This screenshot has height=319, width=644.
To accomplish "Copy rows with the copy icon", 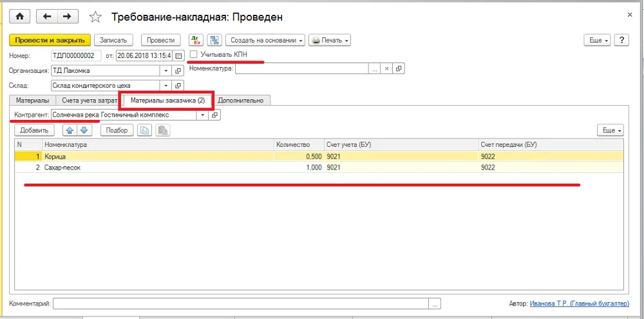I will (144, 130).
